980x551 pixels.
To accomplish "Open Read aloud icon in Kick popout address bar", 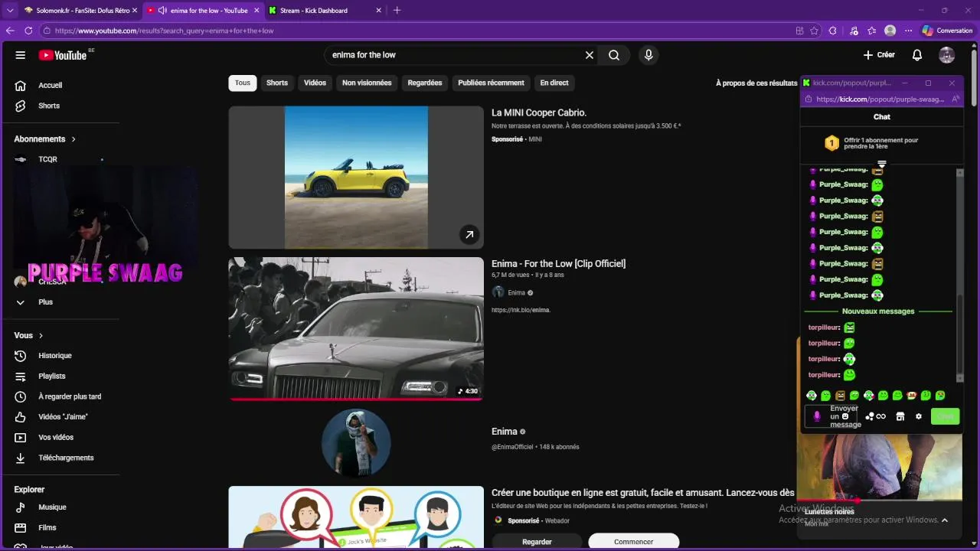I will pyautogui.click(x=955, y=99).
